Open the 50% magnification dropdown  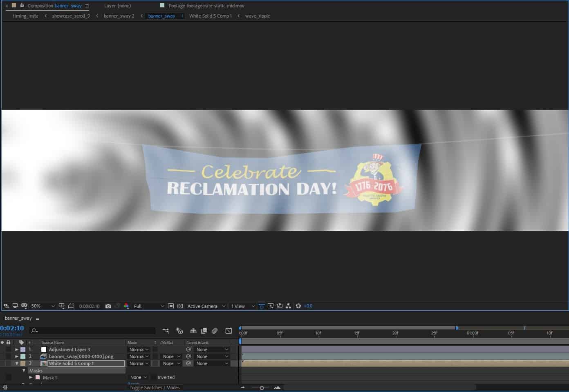[43, 306]
